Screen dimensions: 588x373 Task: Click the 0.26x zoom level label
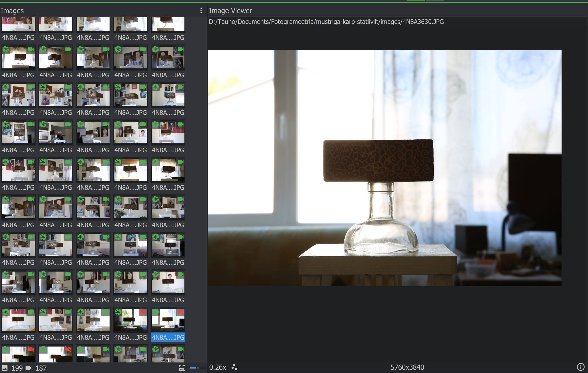click(217, 367)
